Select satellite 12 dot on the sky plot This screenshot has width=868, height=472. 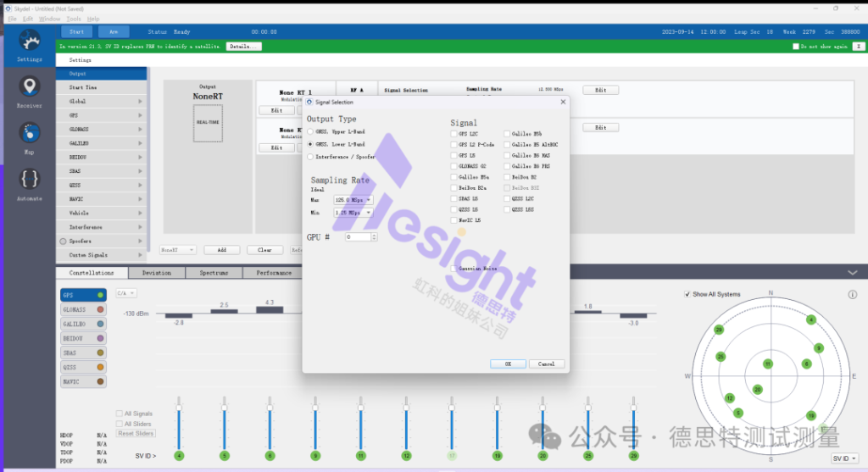pos(730,397)
